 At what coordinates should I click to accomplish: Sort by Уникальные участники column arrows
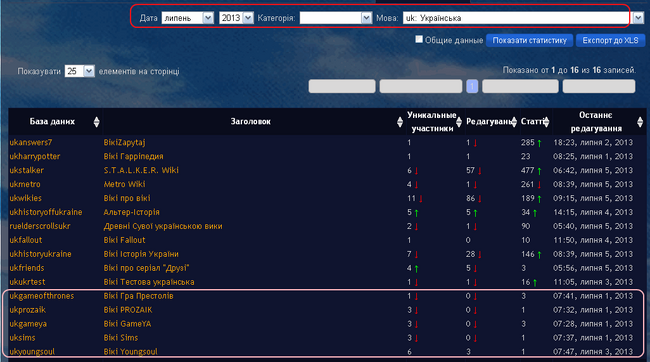[x=458, y=122]
